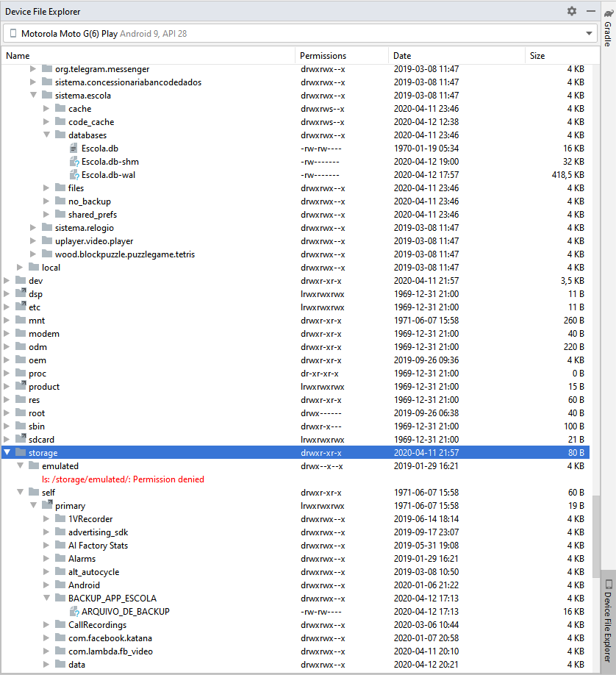The width and height of the screenshot is (616, 675).
Task: Collapse the emulated folder
Action: [x=21, y=465]
